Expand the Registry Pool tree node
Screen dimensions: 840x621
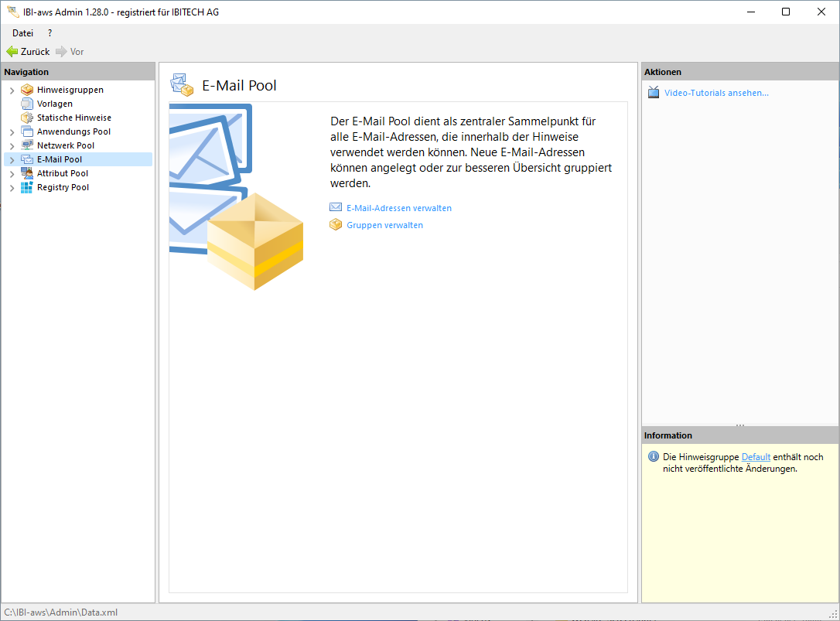pyautogui.click(x=12, y=188)
